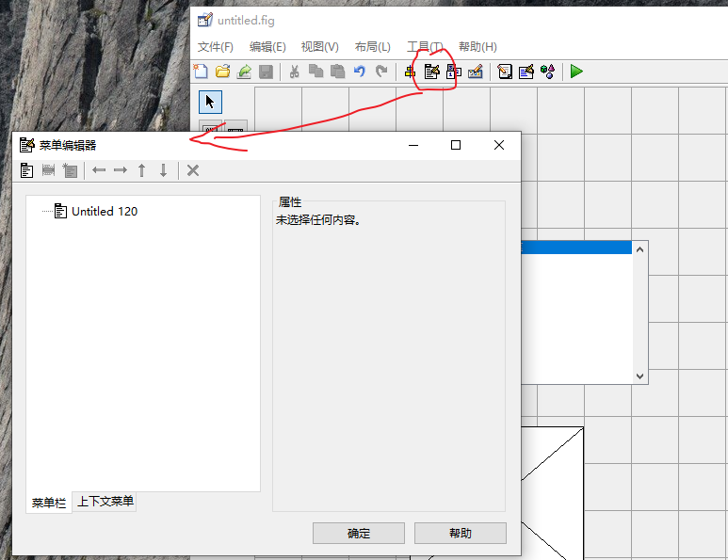This screenshot has height=560, width=728.
Task: Switch to the 上下文菜单 tab
Action: tap(105, 501)
